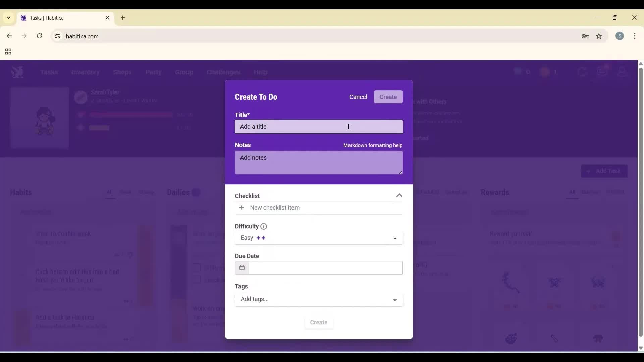The height and width of the screenshot is (362, 644).
Task: Click the bookmark star in address bar
Action: (x=599, y=36)
